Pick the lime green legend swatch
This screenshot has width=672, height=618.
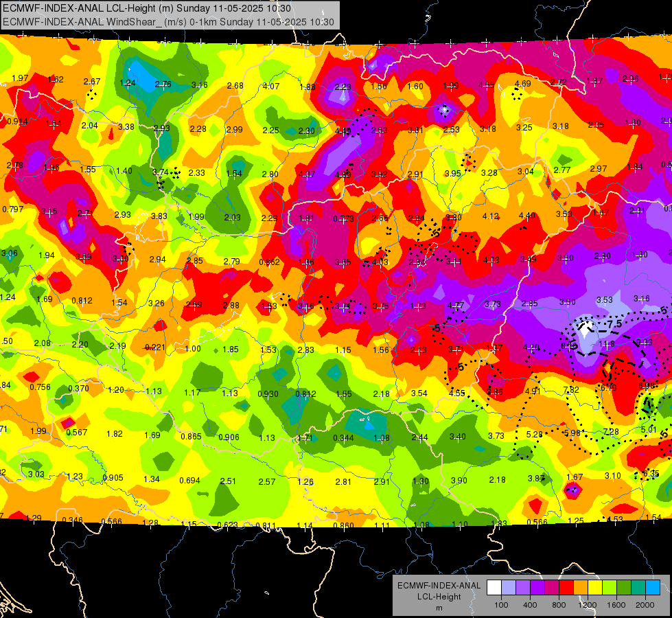610,588
